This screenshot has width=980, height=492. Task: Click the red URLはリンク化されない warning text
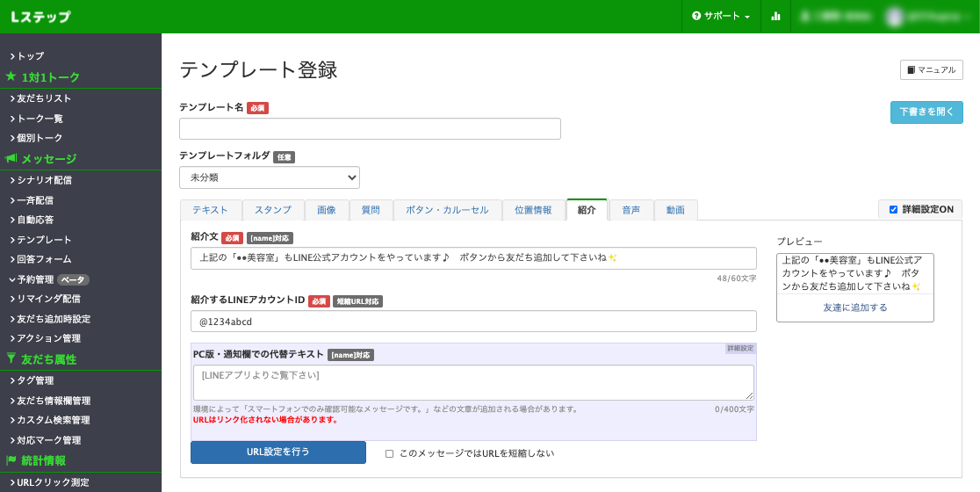(265, 420)
